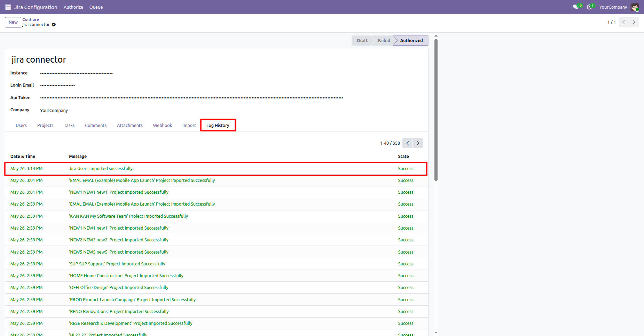Click the May 26, 3:14 PM timestamp

coord(26,169)
